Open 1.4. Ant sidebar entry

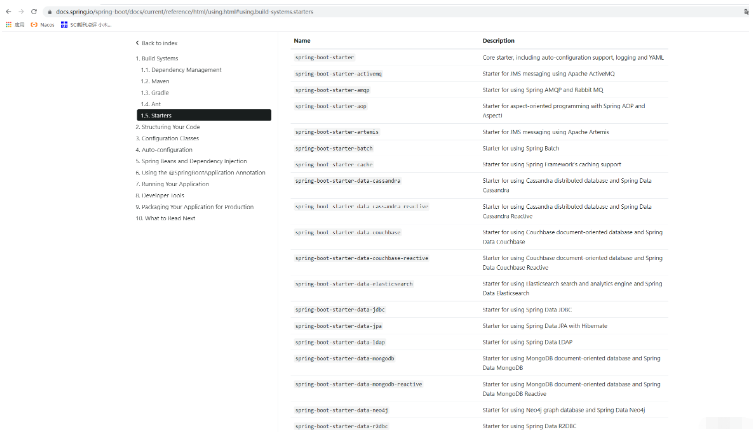click(151, 104)
